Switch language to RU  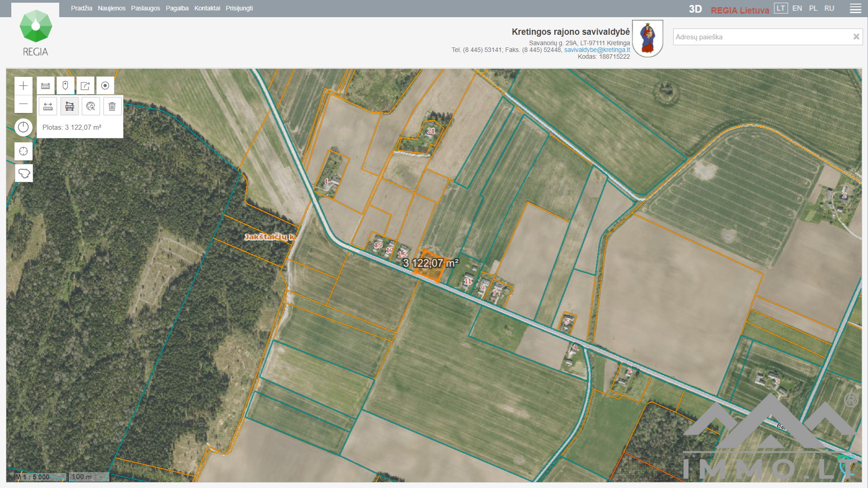coord(829,8)
